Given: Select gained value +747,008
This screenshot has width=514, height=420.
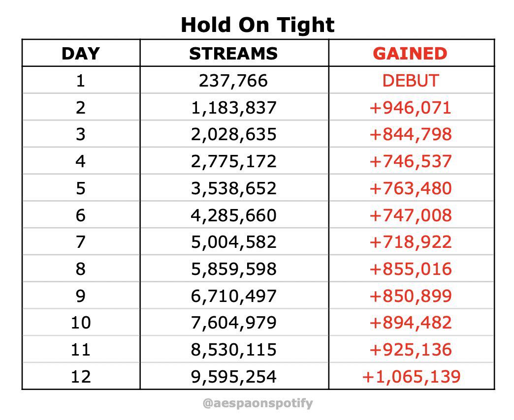Looking at the screenshot, I should click(411, 215).
